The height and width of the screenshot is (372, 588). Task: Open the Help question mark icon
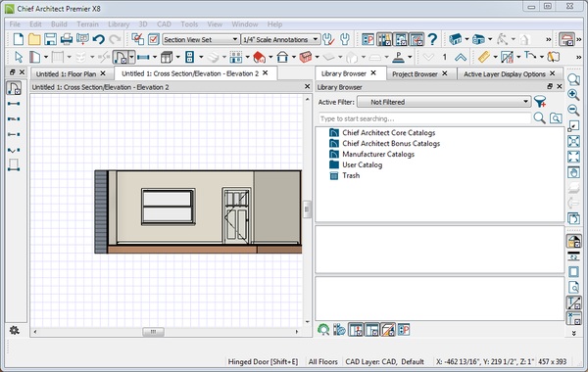(432, 39)
